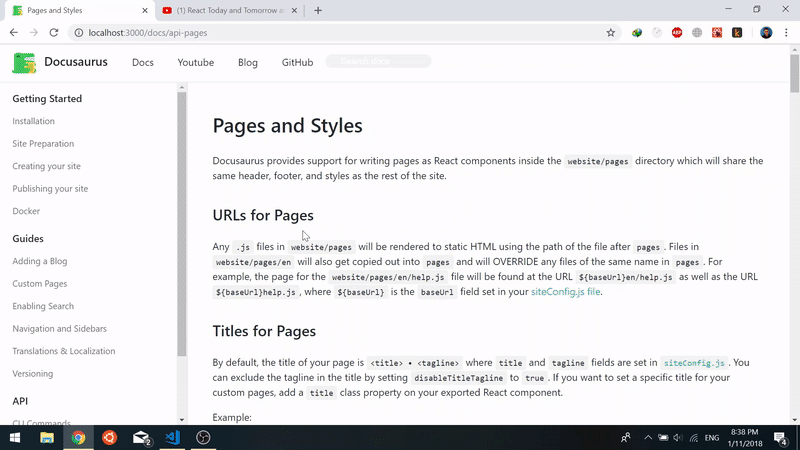
Task: Click the globe extension icon in the toolbar
Action: (697, 33)
